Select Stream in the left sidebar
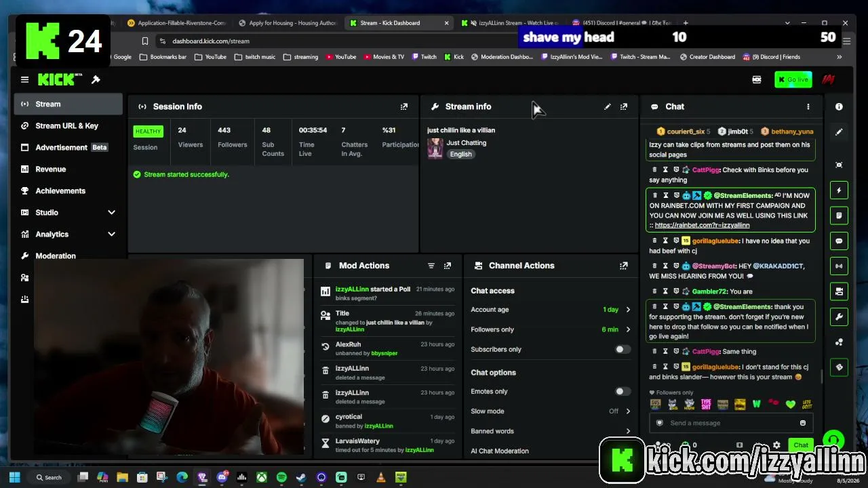The height and width of the screenshot is (488, 868). (x=68, y=104)
